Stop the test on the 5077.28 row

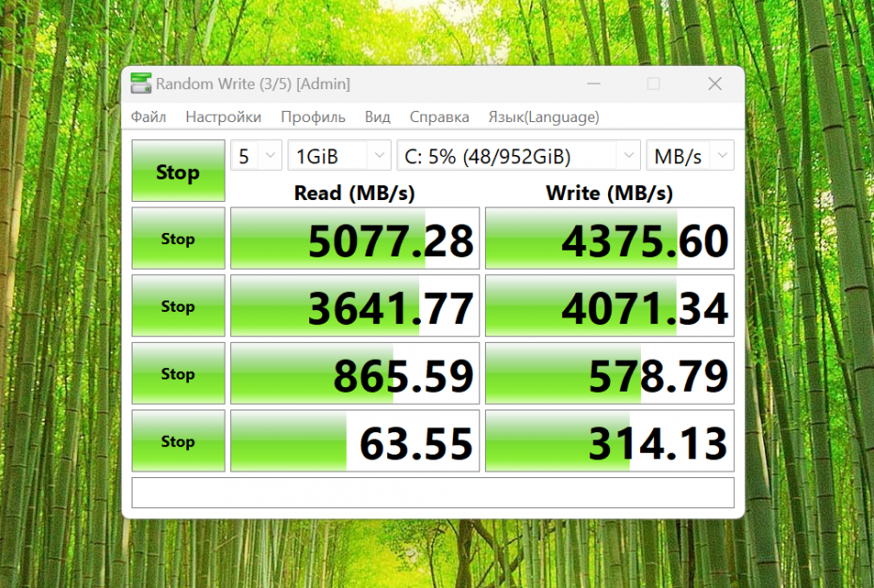coord(179,239)
